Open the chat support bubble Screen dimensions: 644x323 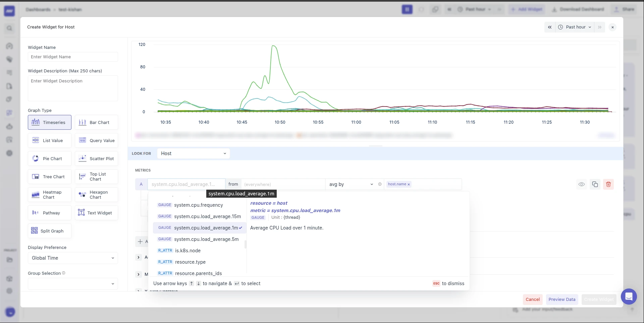coord(629,297)
